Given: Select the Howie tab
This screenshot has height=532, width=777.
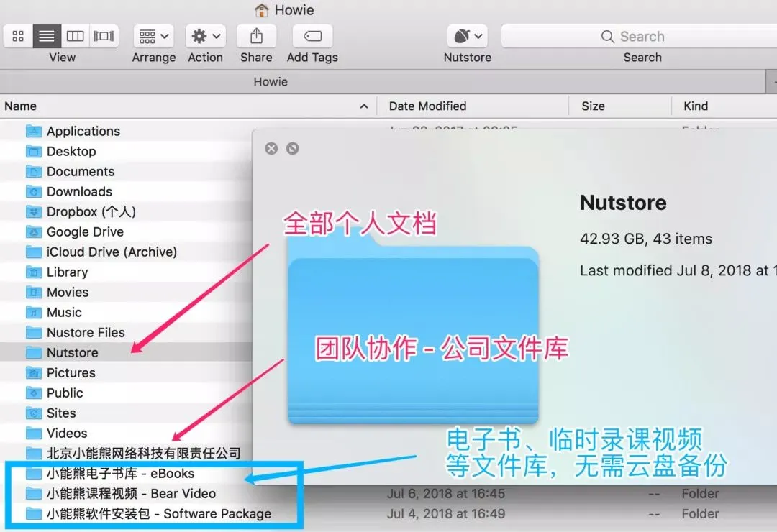Looking at the screenshot, I should [271, 82].
